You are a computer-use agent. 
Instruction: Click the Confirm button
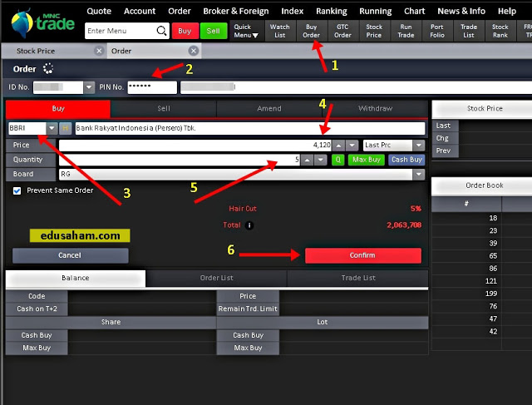[362, 255]
